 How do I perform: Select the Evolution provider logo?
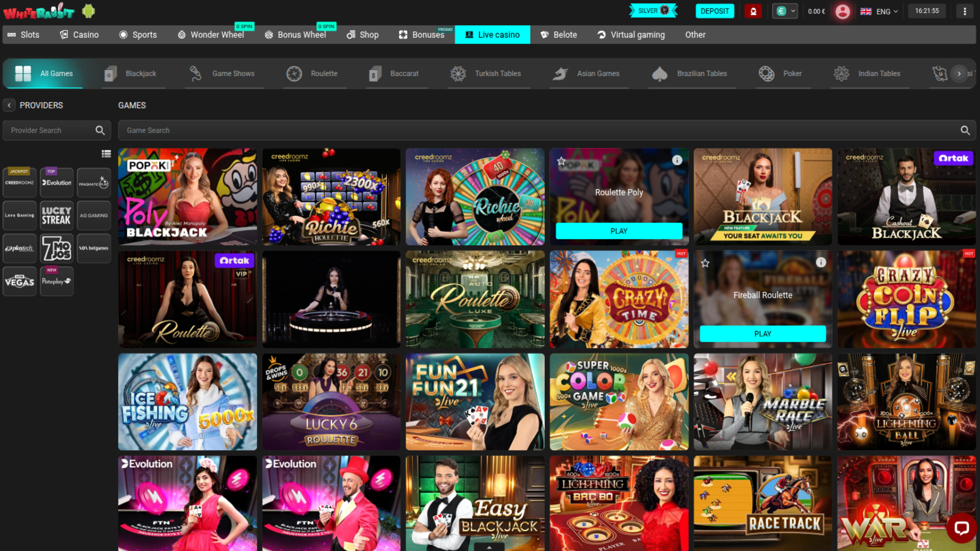[57, 183]
